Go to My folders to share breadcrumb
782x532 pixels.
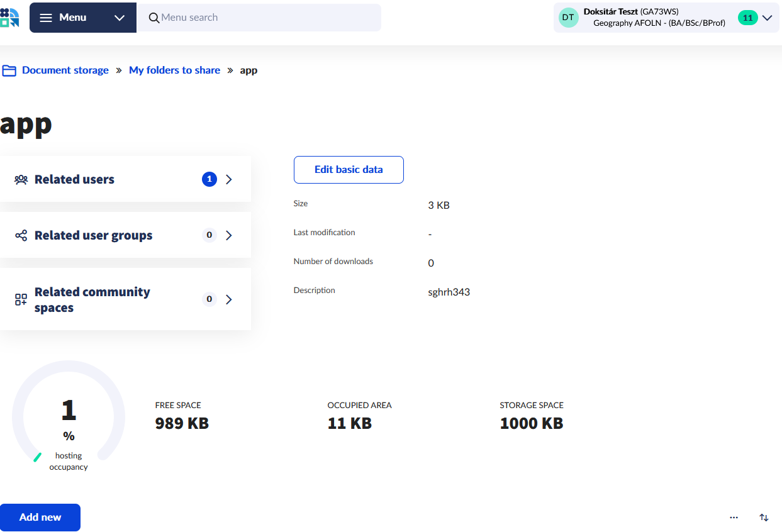click(x=174, y=70)
